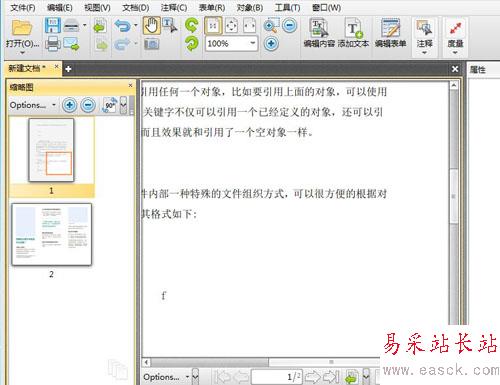Go to last page arrow
The width and height of the screenshot is (500, 385).
click(x=331, y=377)
